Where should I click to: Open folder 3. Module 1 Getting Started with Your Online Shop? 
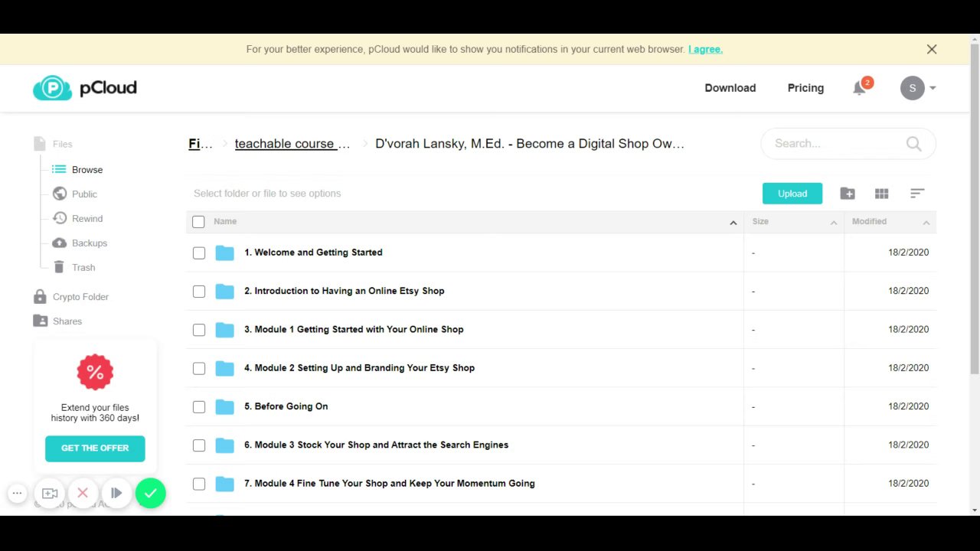[x=354, y=330]
